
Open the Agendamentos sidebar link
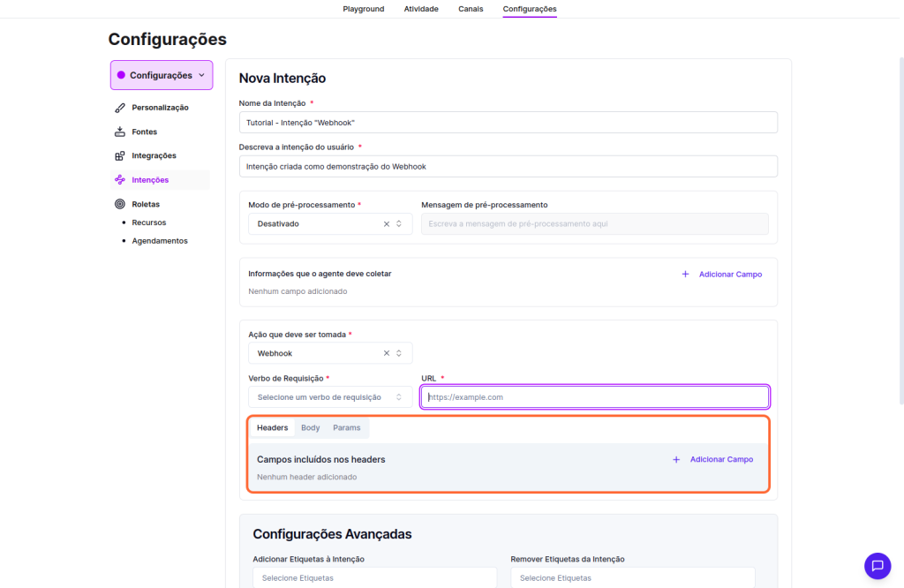tap(160, 241)
